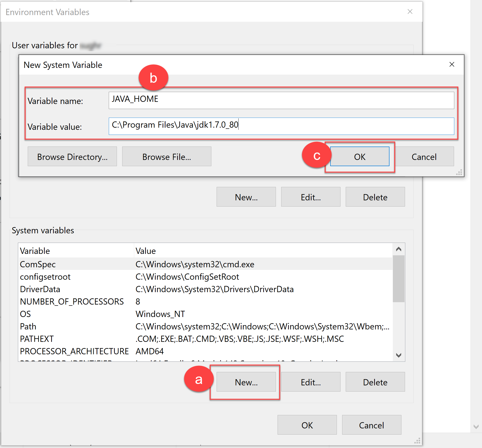Click the Variable column header
This screenshot has height=448, width=482.
click(76, 251)
